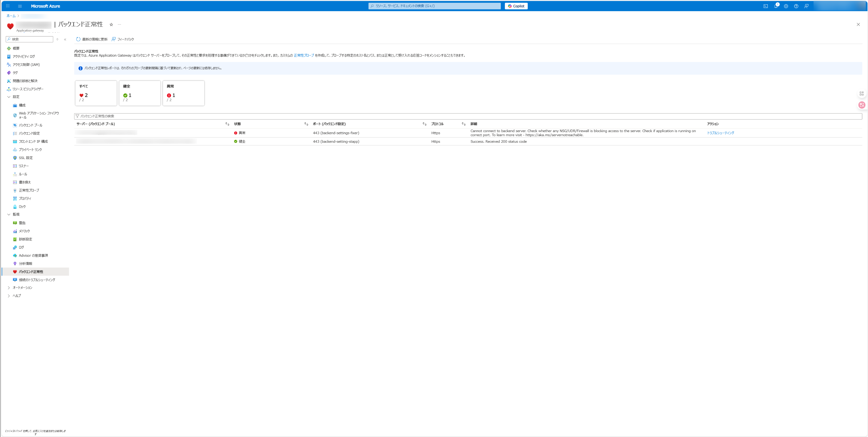Click the feedback (フィードバック) toolbar icon
Viewport: 868px width, 437px height.
click(114, 39)
